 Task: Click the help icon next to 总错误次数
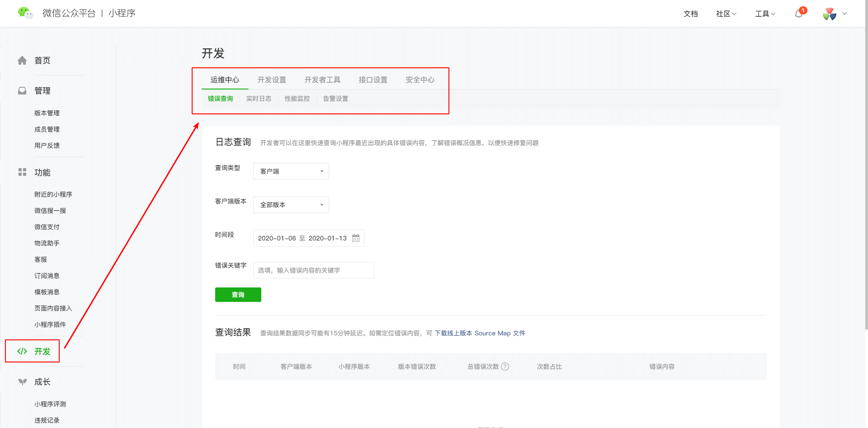[x=505, y=367]
